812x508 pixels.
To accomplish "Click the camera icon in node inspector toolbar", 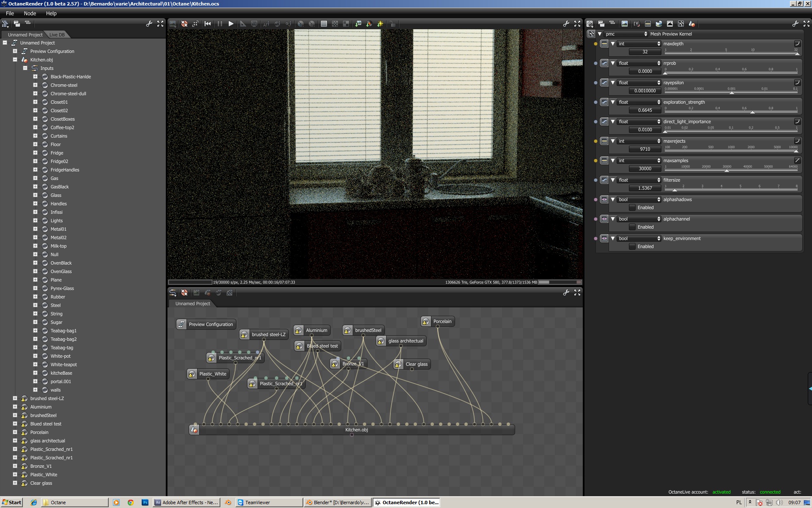I will (x=636, y=24).
